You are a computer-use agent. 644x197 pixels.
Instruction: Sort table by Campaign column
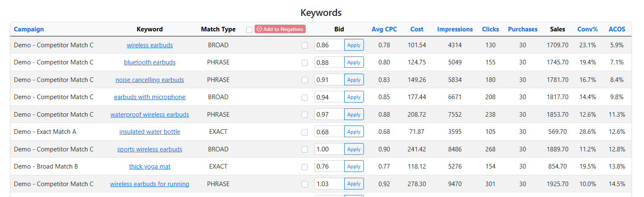[29, 29]
